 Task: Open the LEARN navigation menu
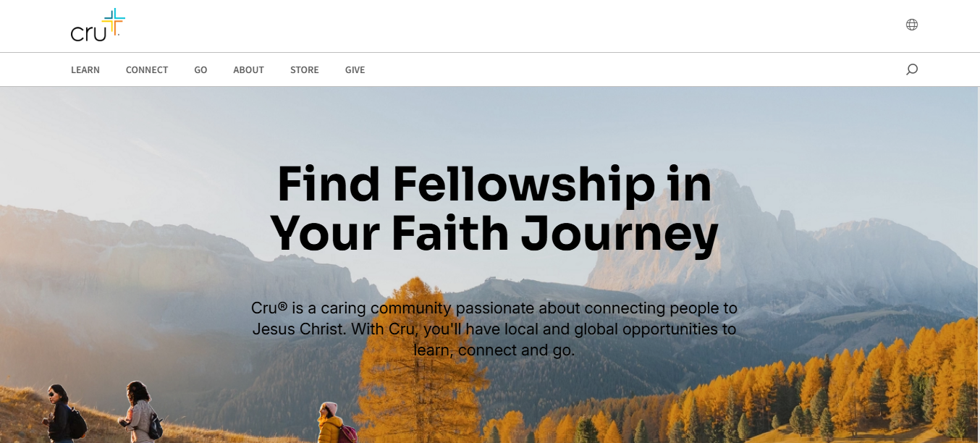coord(85,70)
